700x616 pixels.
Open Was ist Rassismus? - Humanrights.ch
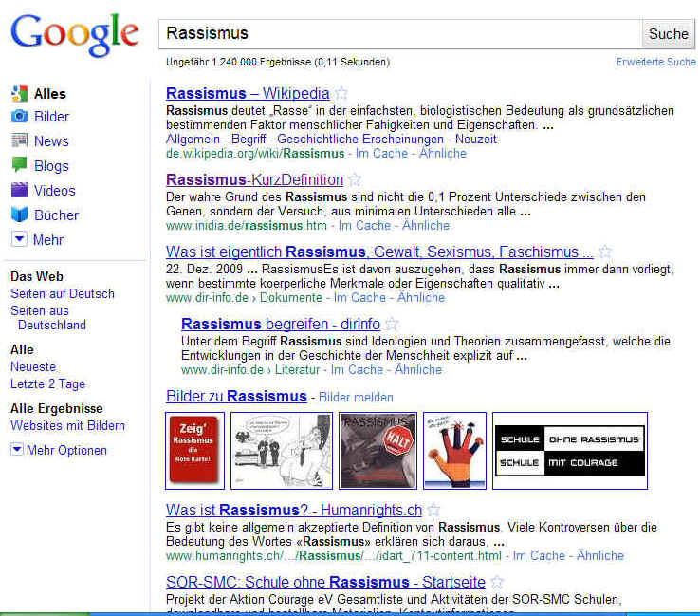click(294, 510)
